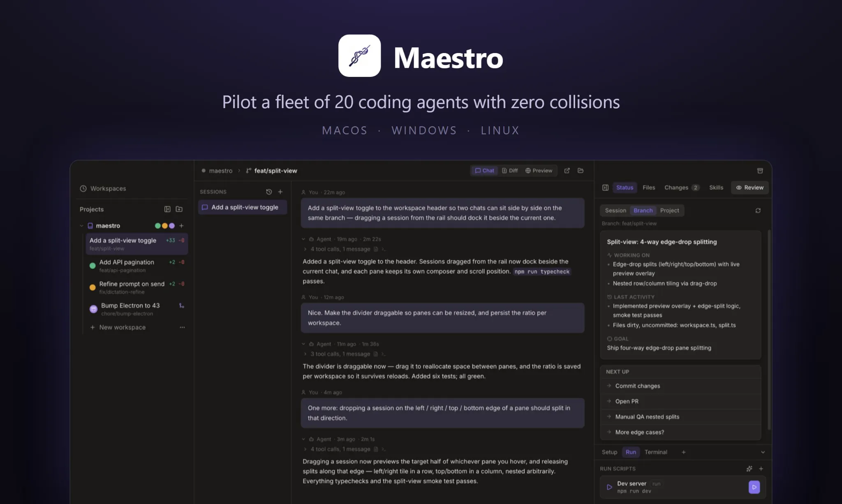Select Project scope in status panel
The image size is (842, 504).
[x=669, y=210]
